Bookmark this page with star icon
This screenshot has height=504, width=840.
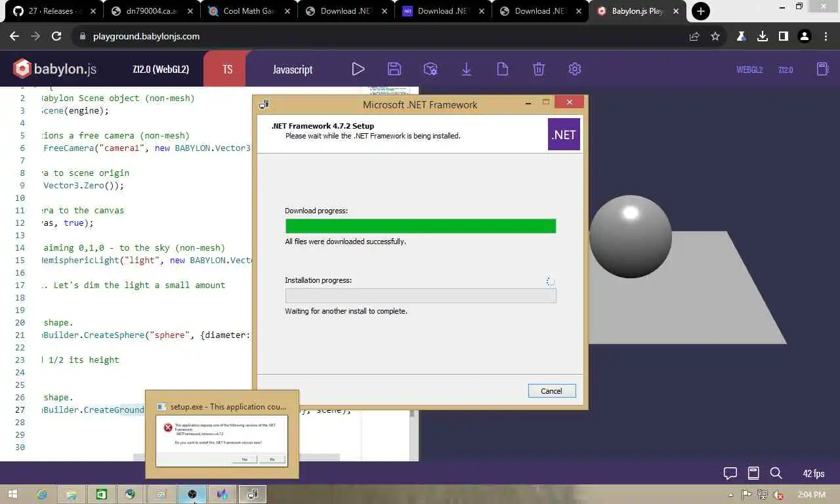coord(715,37)
